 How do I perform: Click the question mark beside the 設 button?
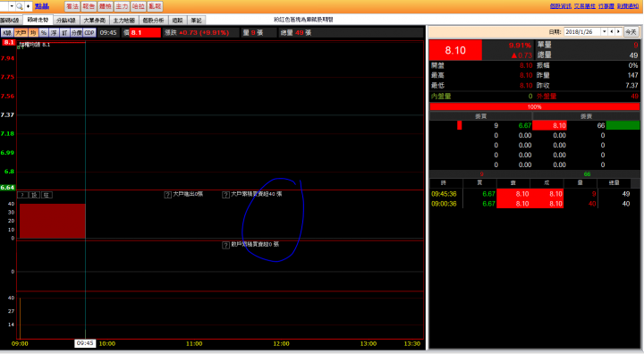(22, 195)
